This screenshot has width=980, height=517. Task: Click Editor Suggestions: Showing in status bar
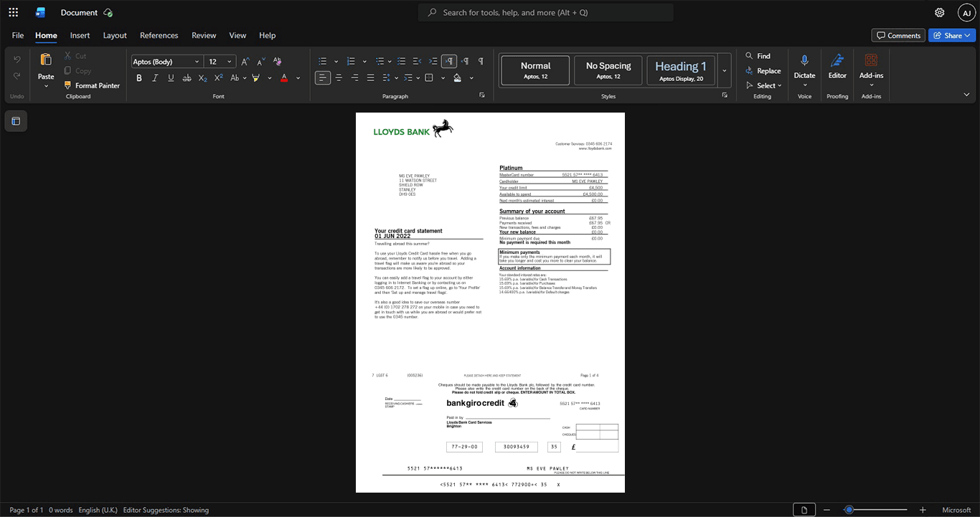(166, 510)
